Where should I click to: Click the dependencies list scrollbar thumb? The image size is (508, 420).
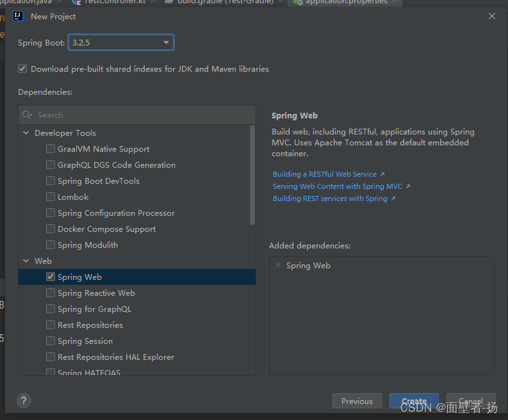click(x=252, y=175)
